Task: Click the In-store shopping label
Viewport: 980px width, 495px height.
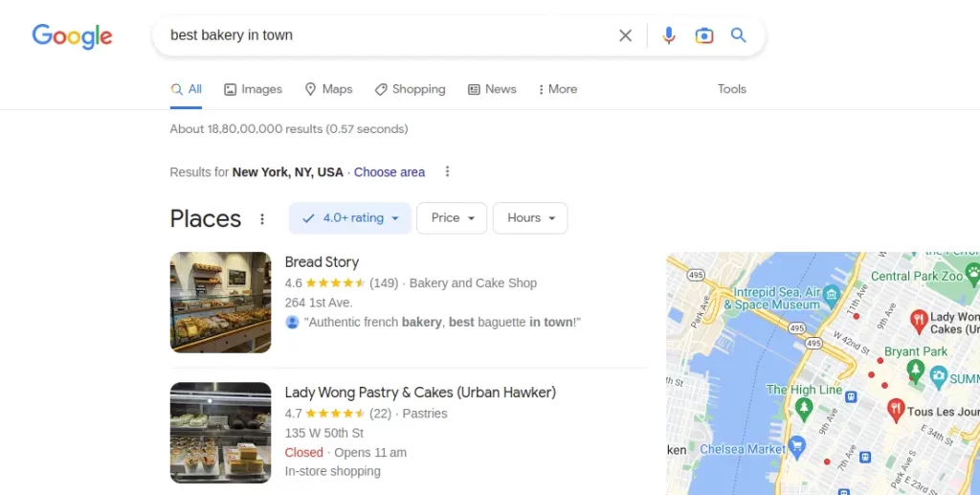Action: click(332, 471)
